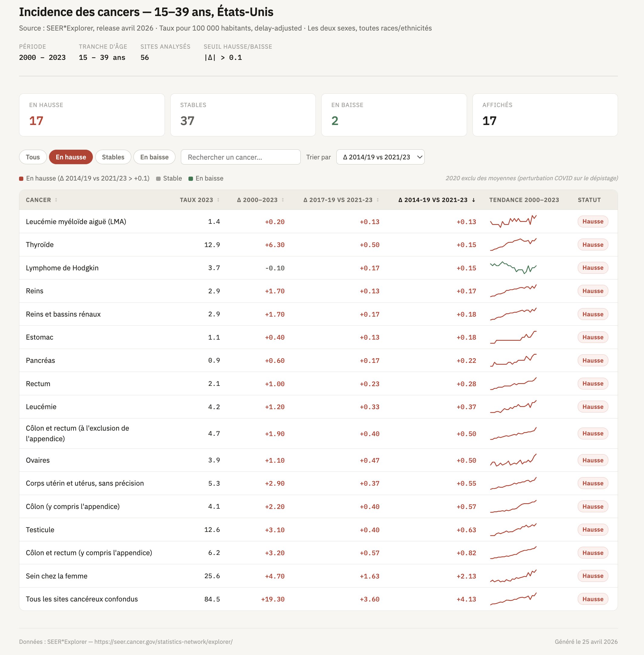Click the TENDANCE 2000–2023 column header

pos(524,200)
